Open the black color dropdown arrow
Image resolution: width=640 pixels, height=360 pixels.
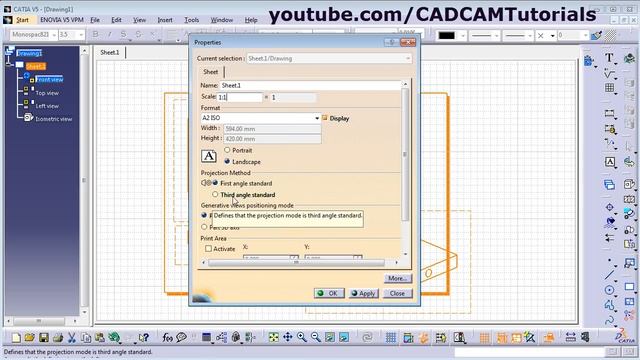coord(463,36)
